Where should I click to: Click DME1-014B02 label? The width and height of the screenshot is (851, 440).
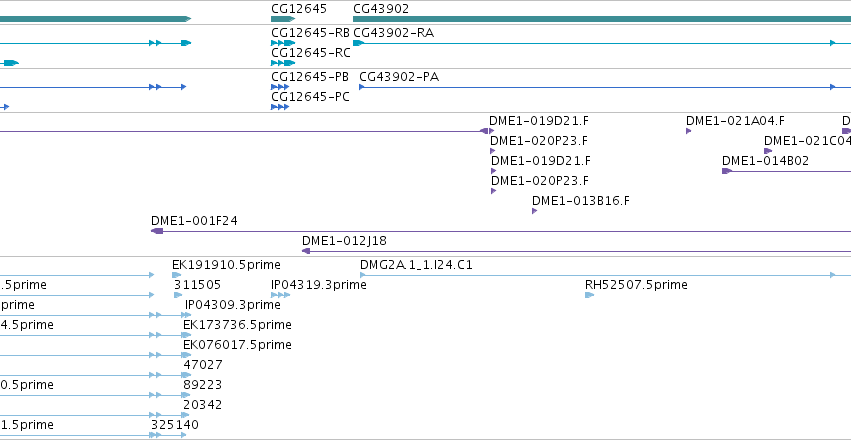click(x=765, y=161)
